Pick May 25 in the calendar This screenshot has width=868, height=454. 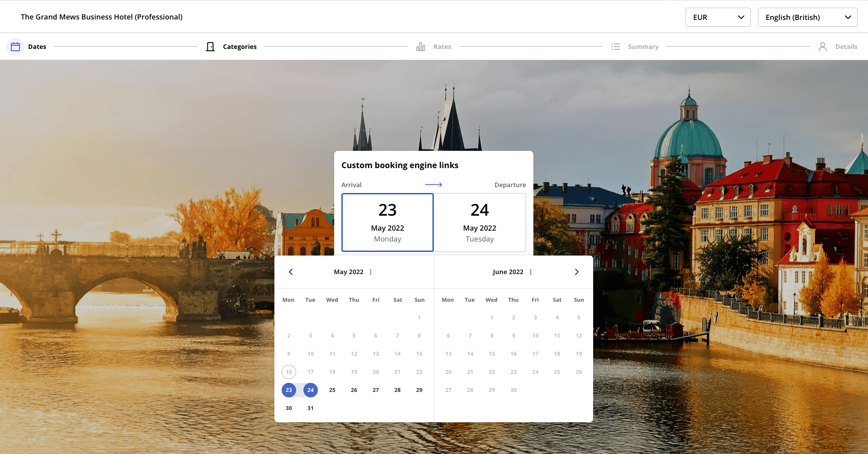pos(332,390)
